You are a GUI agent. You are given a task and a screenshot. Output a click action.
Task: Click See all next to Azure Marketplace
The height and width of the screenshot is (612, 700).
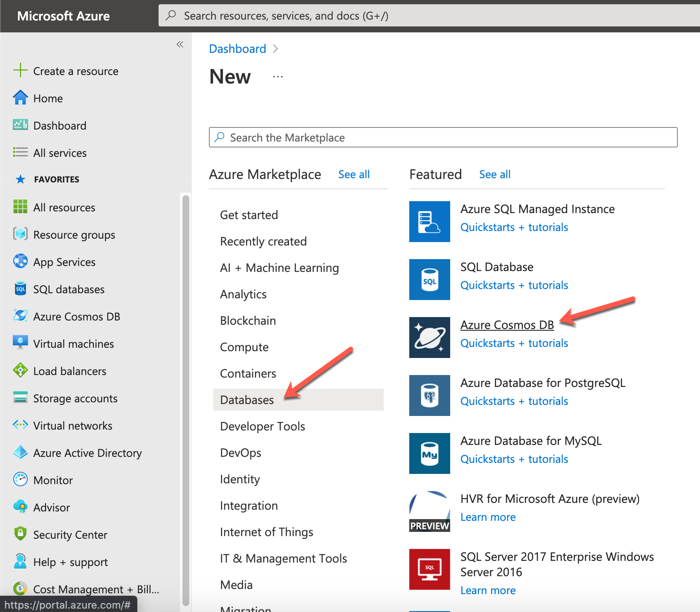(x=354, y=174)
